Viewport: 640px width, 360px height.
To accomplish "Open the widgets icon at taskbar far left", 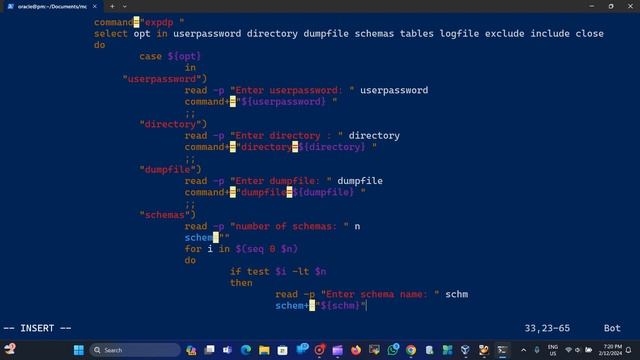I will point(10,349).
